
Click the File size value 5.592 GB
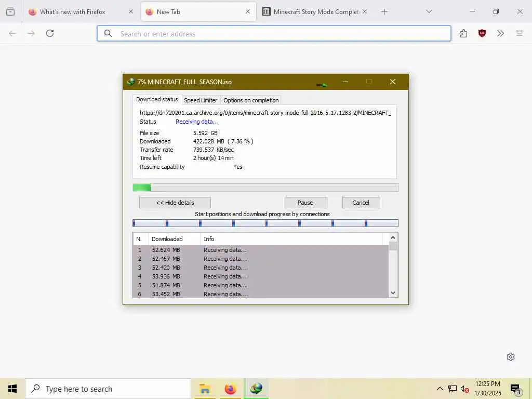pyautogui.click(x=205, y=133)
